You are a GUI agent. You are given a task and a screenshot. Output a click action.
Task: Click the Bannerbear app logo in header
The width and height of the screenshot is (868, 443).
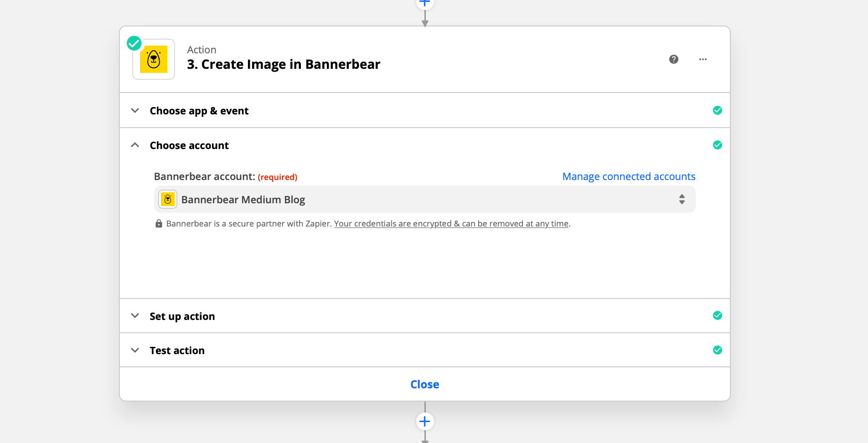(154, 60)
